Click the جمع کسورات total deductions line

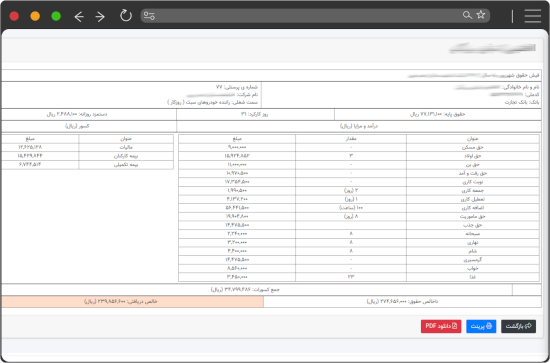tap(245, 290)
